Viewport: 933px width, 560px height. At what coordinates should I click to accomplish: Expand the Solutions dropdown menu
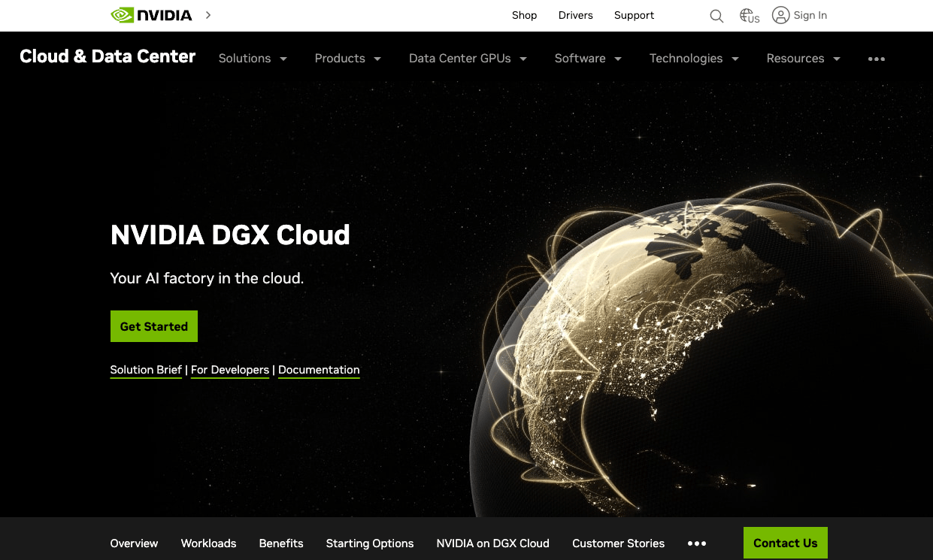pos(253,59)
